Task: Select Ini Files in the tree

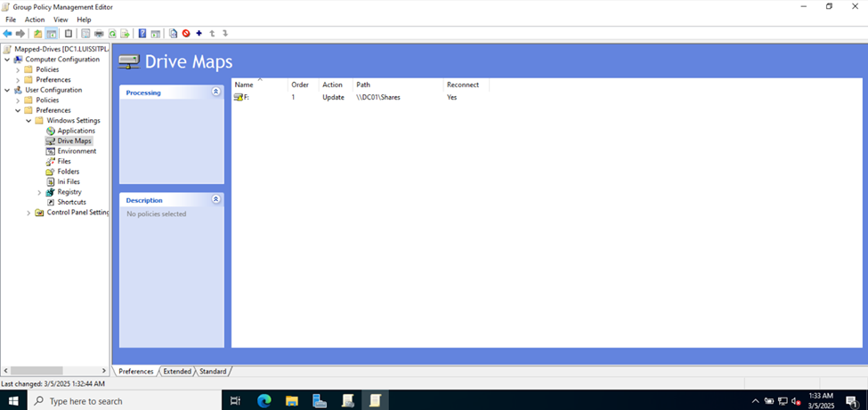Action: [69, 181]
